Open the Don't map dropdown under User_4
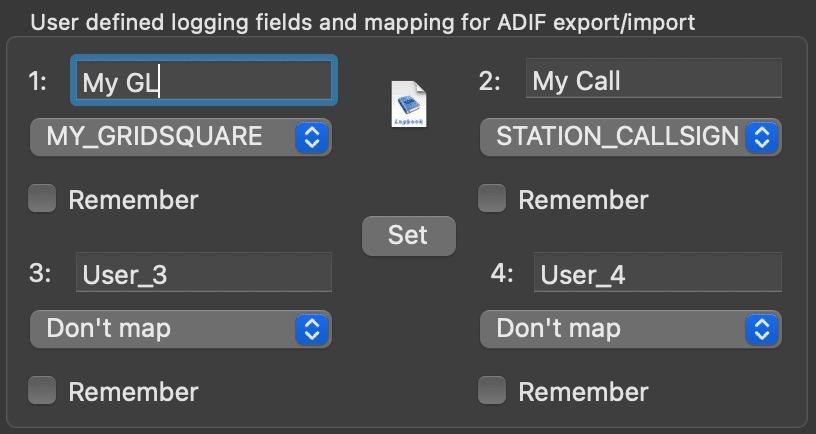816x434 pixels. point(630,329)
